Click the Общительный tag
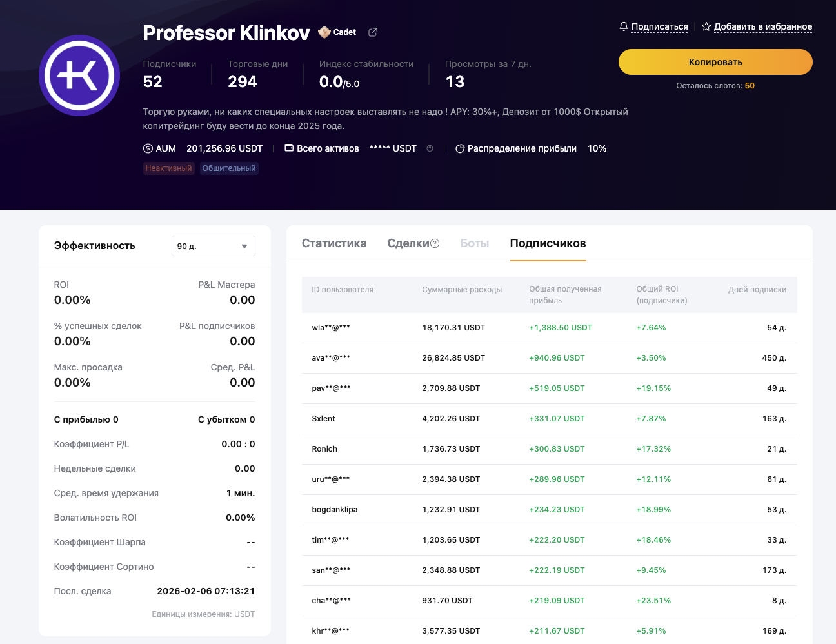This screenshot has width=836, height=644. coord(229,168)
